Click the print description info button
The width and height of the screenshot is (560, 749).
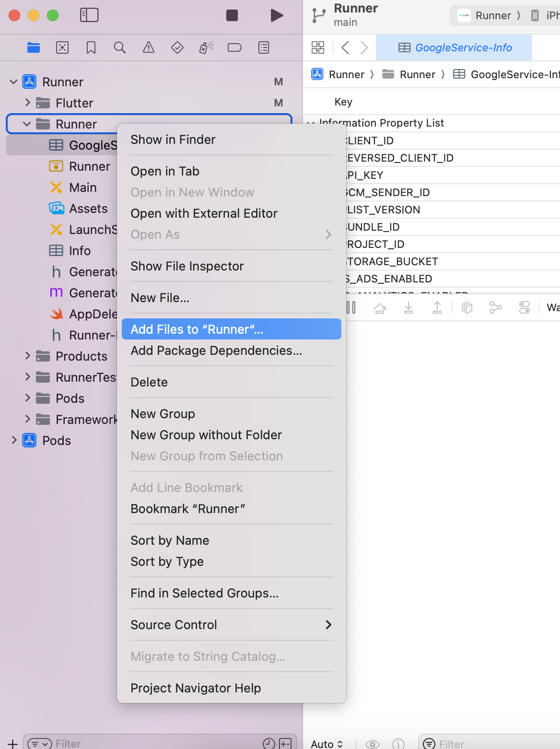[x=398, y=744]
